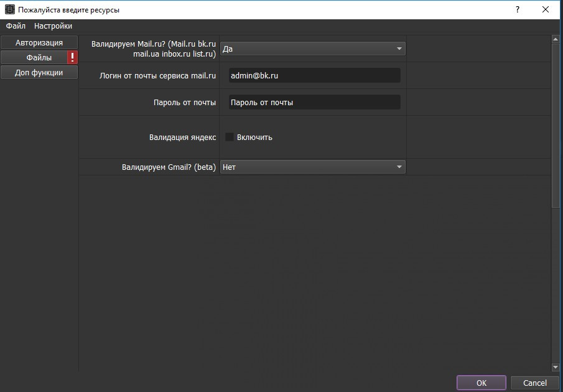Go to the Доп функции tab
The image size is (563, 392).
39,73
